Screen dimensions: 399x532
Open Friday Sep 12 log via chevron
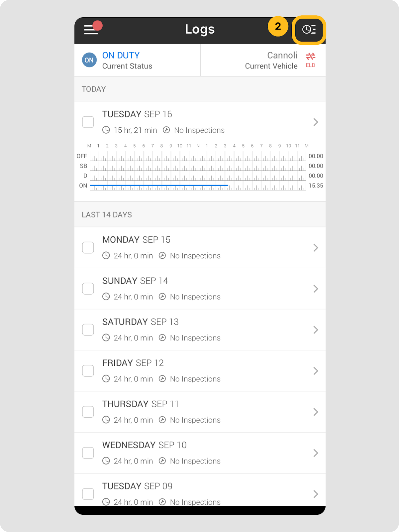pos(316,371)
